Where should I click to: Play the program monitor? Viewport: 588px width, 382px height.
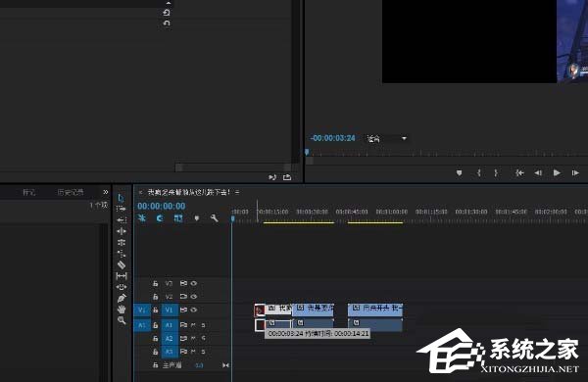coord(557,172)
